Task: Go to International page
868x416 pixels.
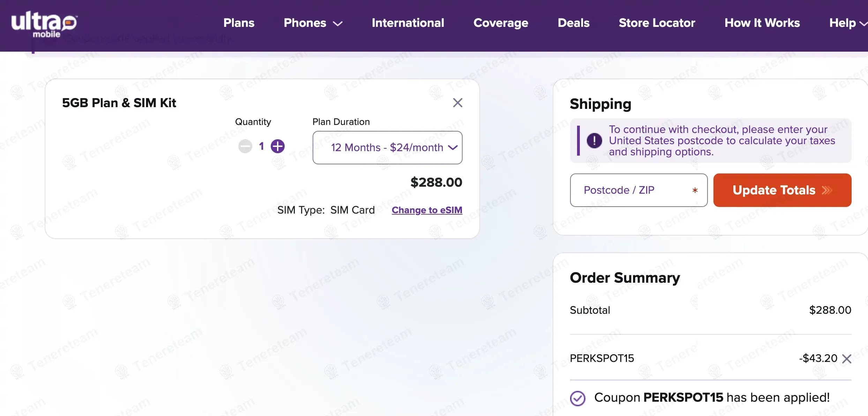Action: pos(408,23)
